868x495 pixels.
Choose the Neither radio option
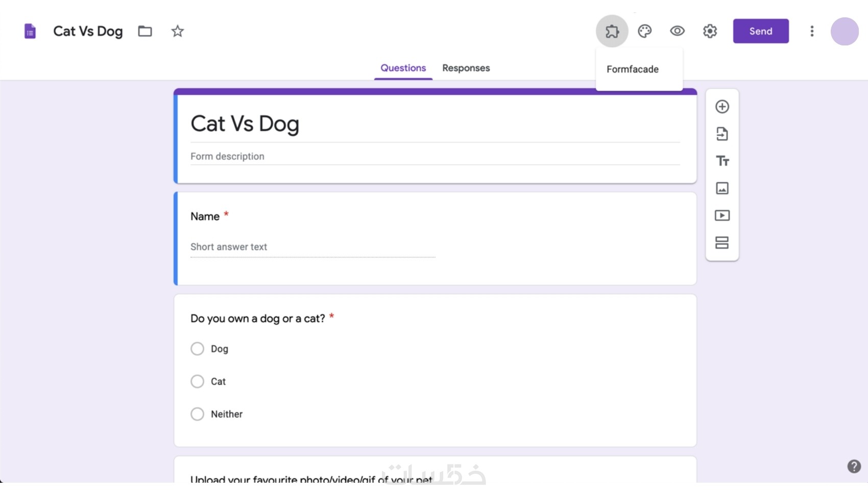tap(197, 414)
